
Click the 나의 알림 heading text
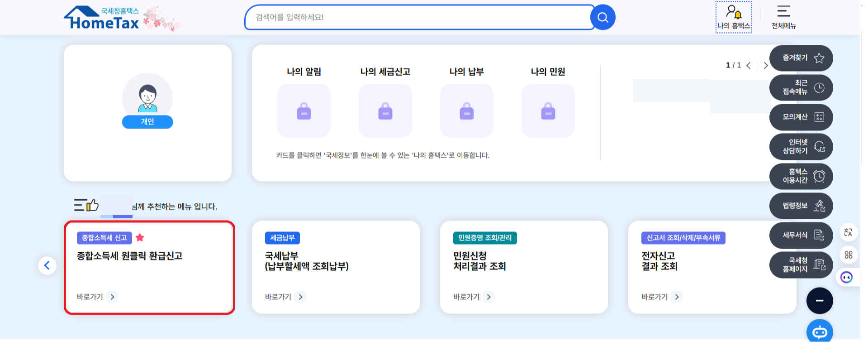coord(304,72)
